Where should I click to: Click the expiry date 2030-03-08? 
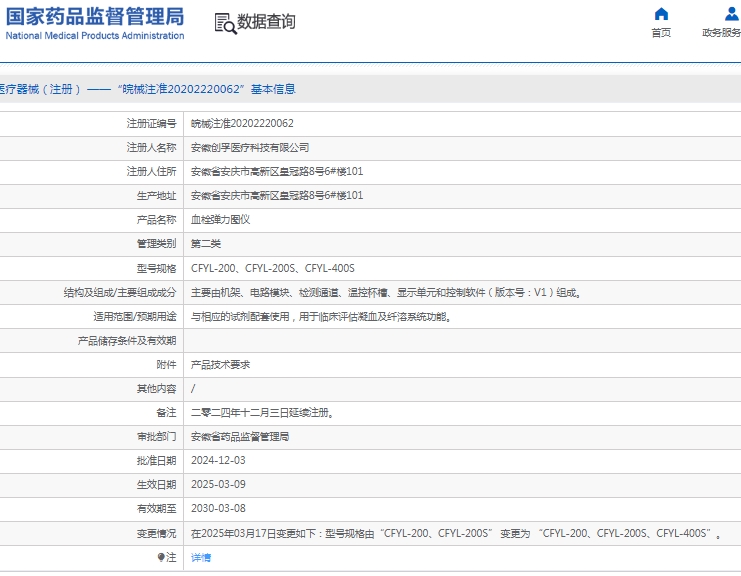click(218, 508)
